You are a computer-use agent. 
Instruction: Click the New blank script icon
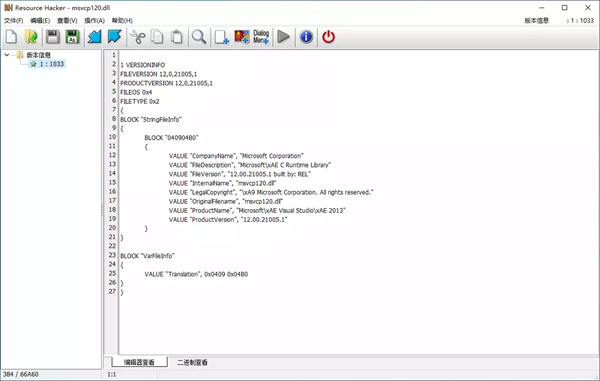click(x=11, y=37)
